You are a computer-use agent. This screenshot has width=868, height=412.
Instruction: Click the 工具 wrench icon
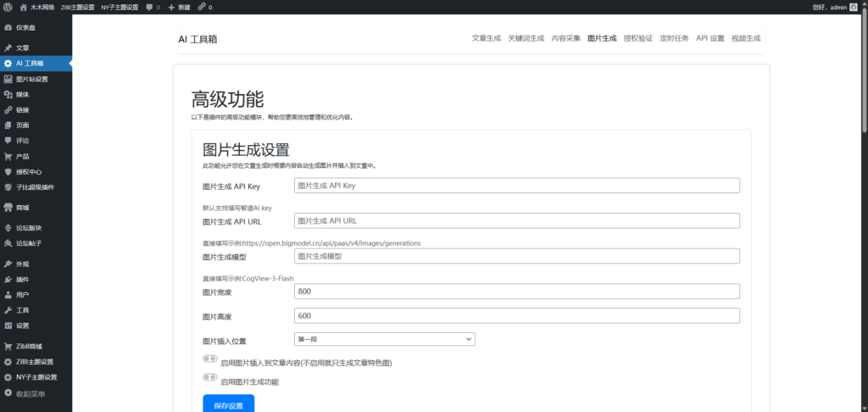pos(8,310)
